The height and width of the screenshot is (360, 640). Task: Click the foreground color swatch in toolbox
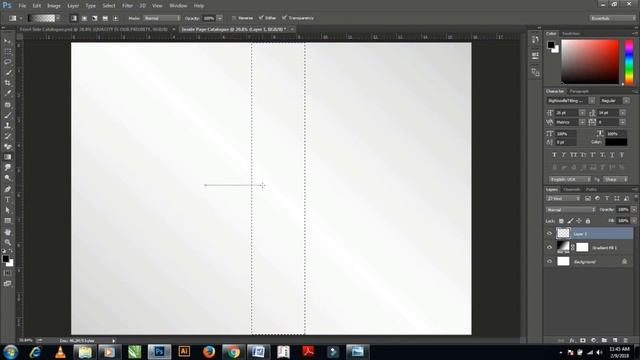[x=5, y=258]
